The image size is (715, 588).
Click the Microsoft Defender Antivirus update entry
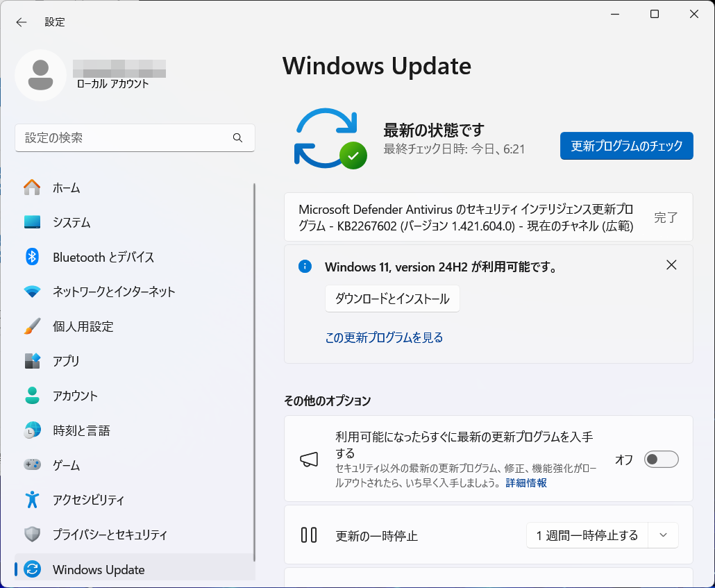click(x=489, y=217)
